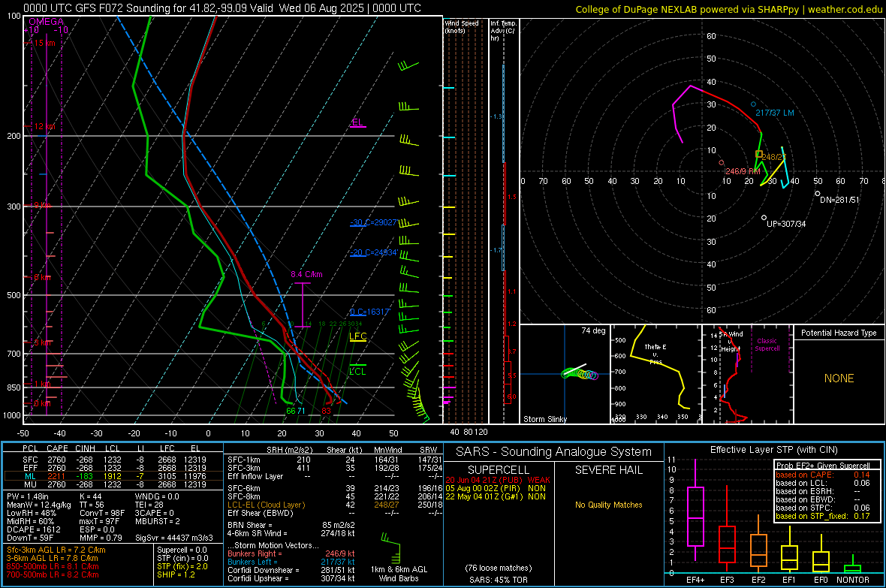The height and width of the screenshot is (588, 886).
Task: Click the Bunkers Left = 217/37 kt line
Action: point(291,562)
